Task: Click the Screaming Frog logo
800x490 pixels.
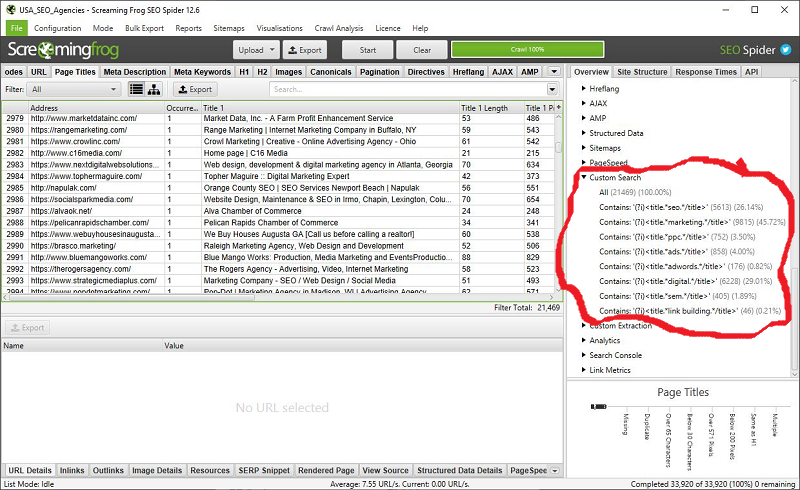Action: pyautogui.click(x=63, y=50)
